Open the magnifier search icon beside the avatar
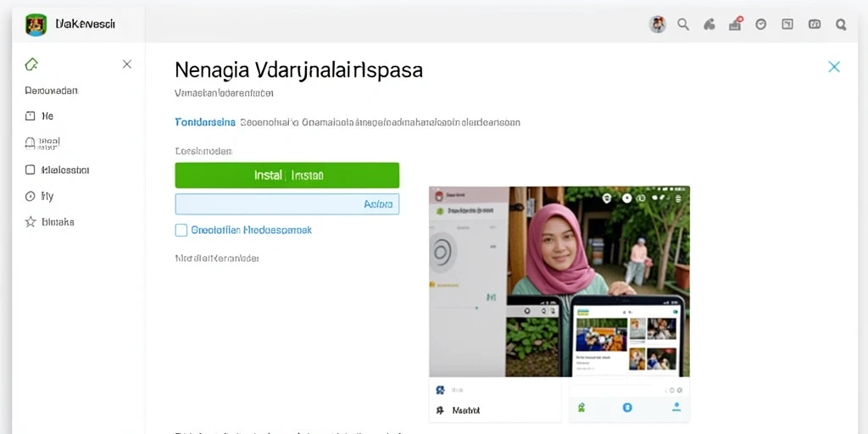 point(683,25)
